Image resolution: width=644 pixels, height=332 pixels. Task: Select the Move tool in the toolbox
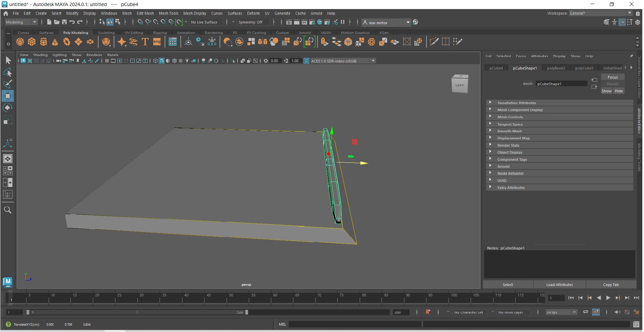(x=7, y=96)
